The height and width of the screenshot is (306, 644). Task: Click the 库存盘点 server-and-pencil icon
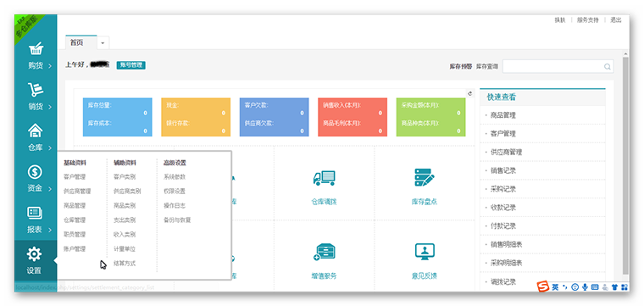(x=425, y=177)
